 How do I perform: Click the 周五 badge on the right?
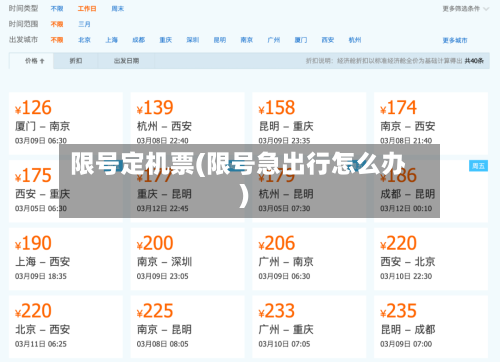478,166
